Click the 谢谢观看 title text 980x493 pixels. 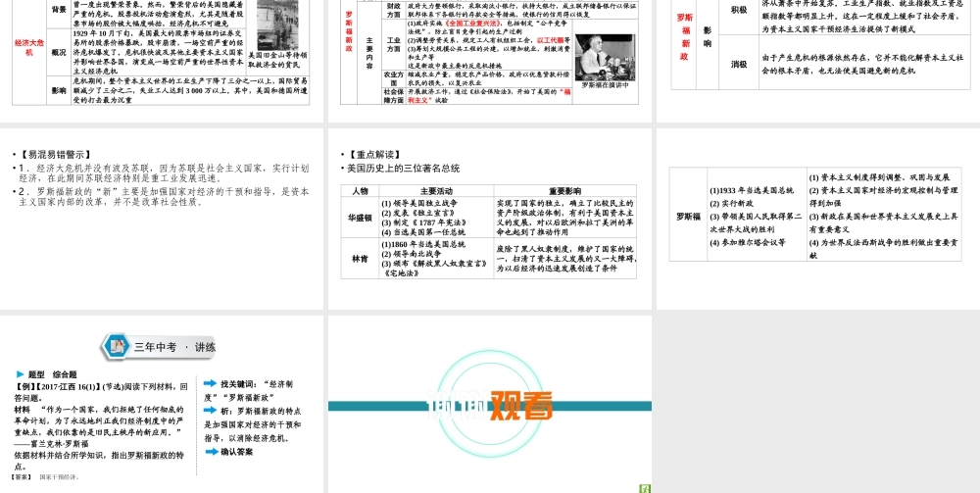tap(490, 407)
